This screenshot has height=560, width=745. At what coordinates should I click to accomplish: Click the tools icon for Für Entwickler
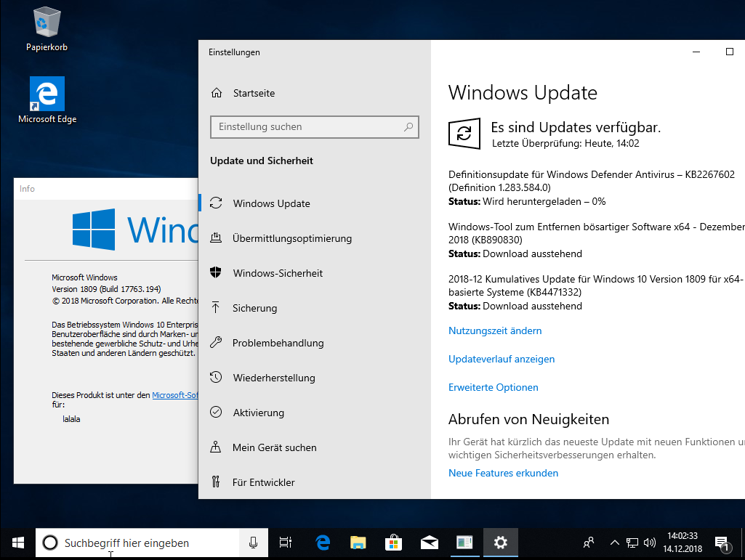216,482
